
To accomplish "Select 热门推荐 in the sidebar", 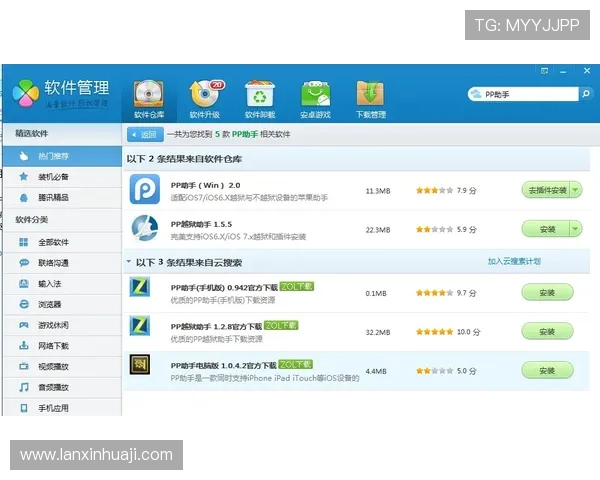I will (62, 156).
